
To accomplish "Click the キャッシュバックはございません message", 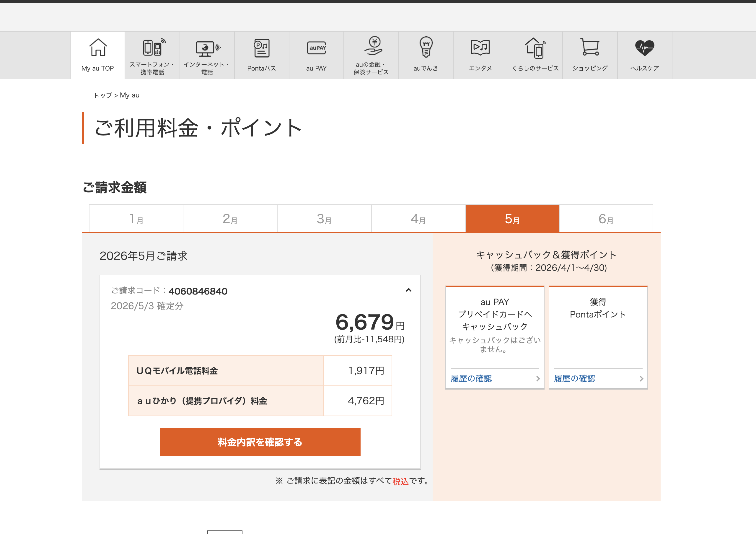I will point(495,345).
